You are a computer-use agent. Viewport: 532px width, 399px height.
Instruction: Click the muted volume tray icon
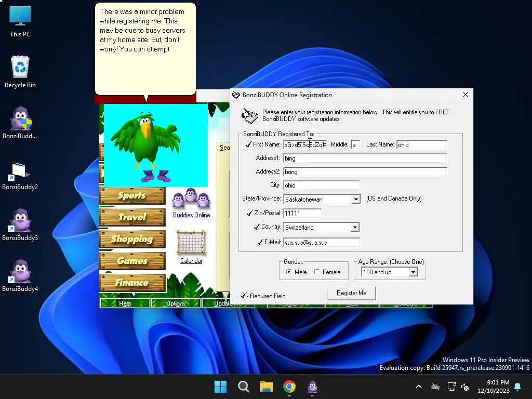coord(465,387)
